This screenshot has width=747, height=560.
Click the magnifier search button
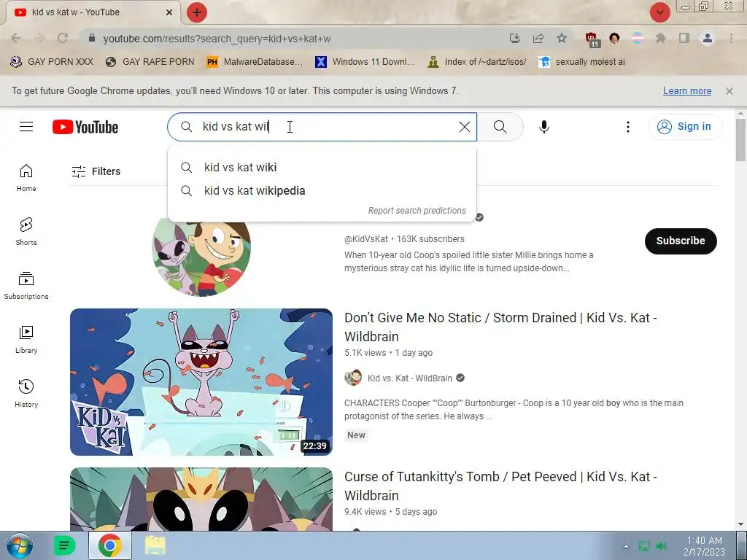tap(500, 127)
